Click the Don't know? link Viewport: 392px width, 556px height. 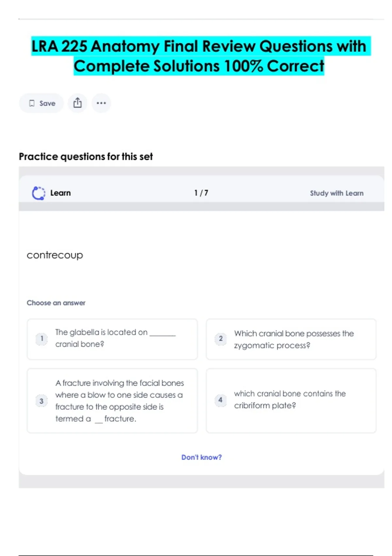coord(202,457)
